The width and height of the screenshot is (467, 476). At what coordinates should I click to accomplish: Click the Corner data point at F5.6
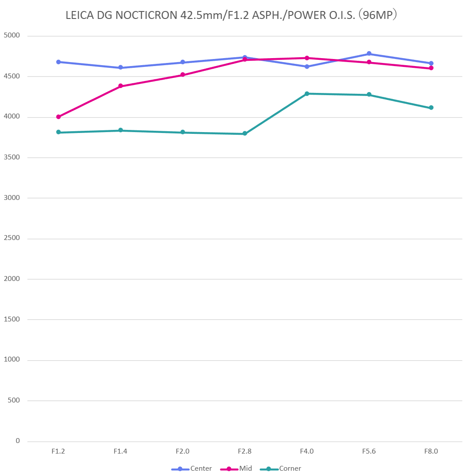369,95
